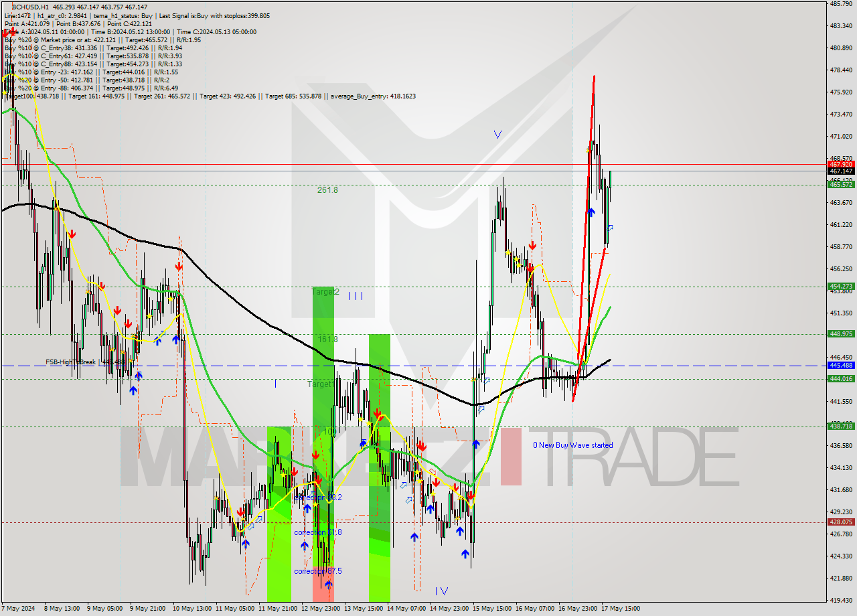Select the '13 May 15:00' time label
This screenshot has height=616, width=857.
(364, 609)
